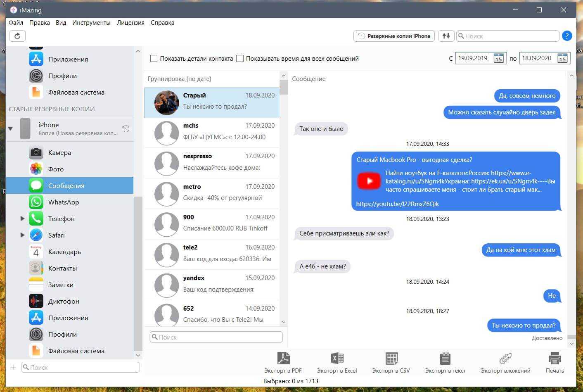The height and width of the screenshot is (392, 583).
Task: Open the Лицензия menu
Action: 130,23
